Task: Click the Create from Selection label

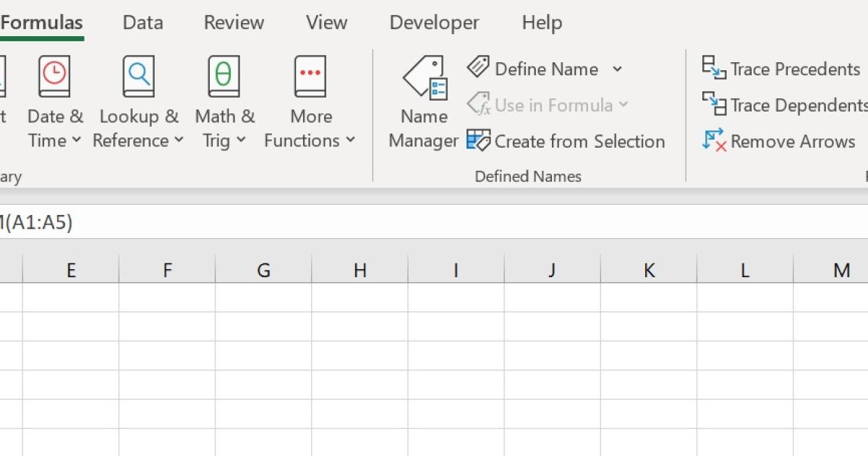Action: tap(579, 141)
